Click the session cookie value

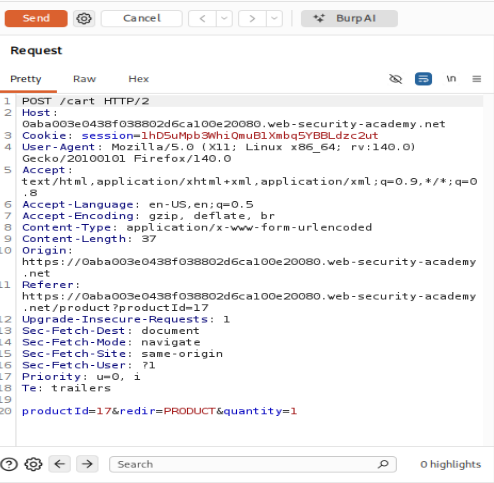click(260, 136)
